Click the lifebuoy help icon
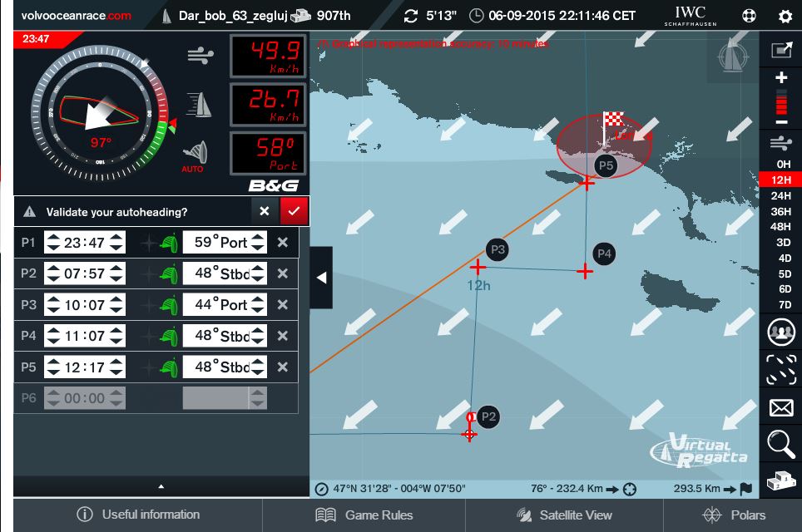This screenshot has width=802, height=532. click(x=750, y=16)
